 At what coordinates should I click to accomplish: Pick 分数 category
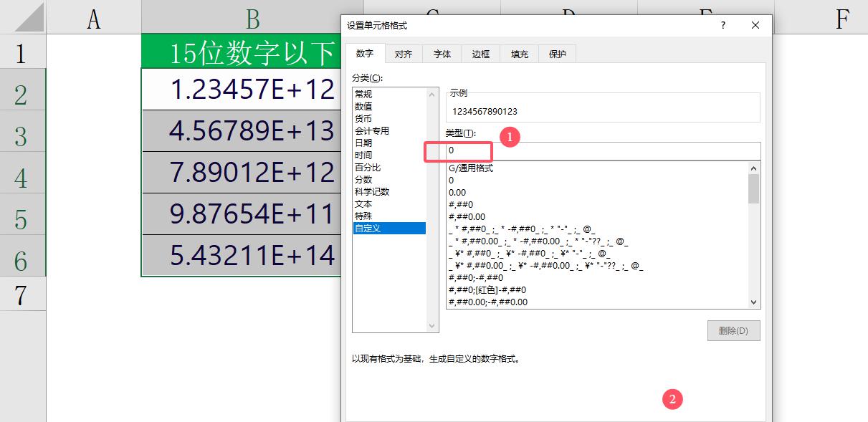(389, 180)
